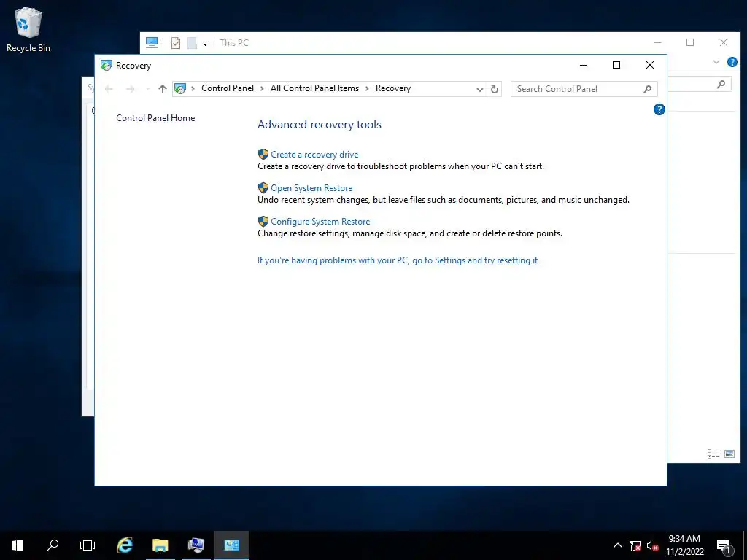Click the chevron after All Control Panel Items

(x=368, y=88)
